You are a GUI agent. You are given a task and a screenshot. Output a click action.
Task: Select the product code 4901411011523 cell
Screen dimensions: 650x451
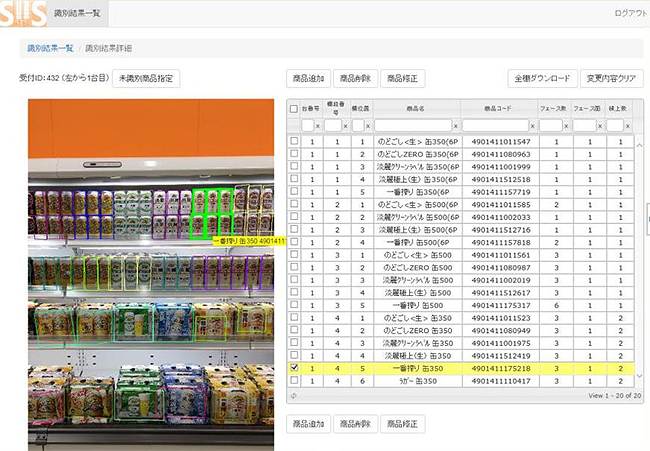(501, 318)
